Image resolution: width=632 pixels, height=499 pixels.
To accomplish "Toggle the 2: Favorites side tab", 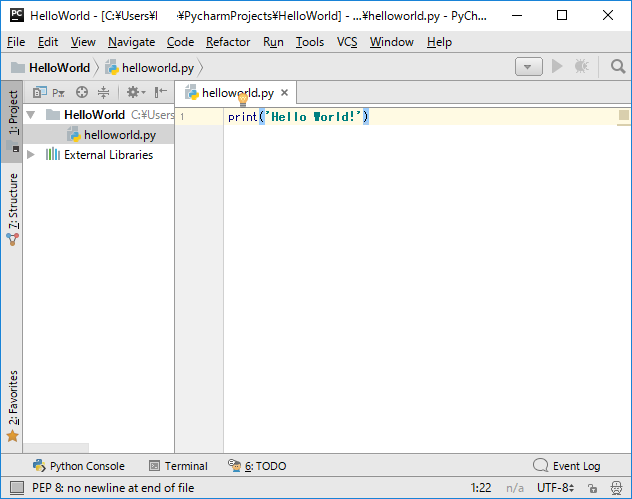I will 12,405.
